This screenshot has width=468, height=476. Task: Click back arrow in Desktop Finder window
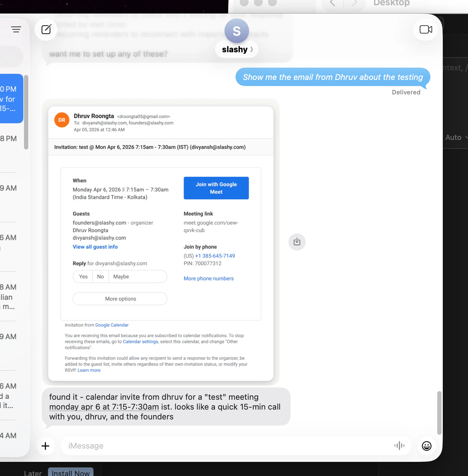[x=332, y=3]
